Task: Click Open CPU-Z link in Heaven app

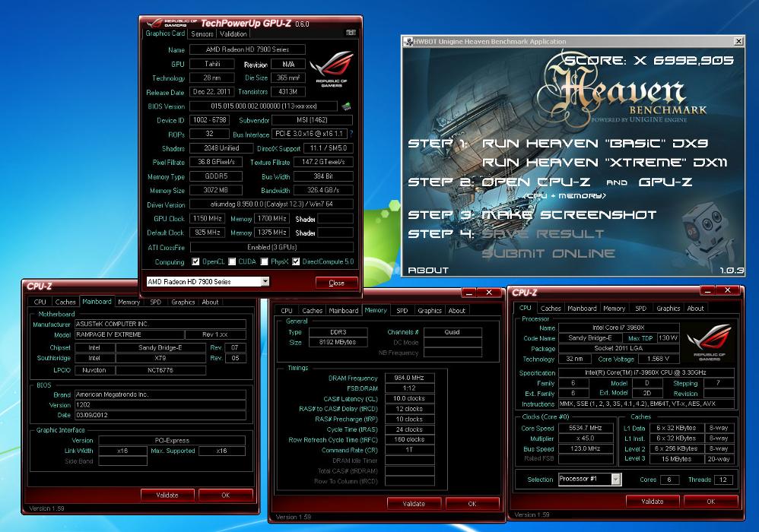Action: click(536, 182)
